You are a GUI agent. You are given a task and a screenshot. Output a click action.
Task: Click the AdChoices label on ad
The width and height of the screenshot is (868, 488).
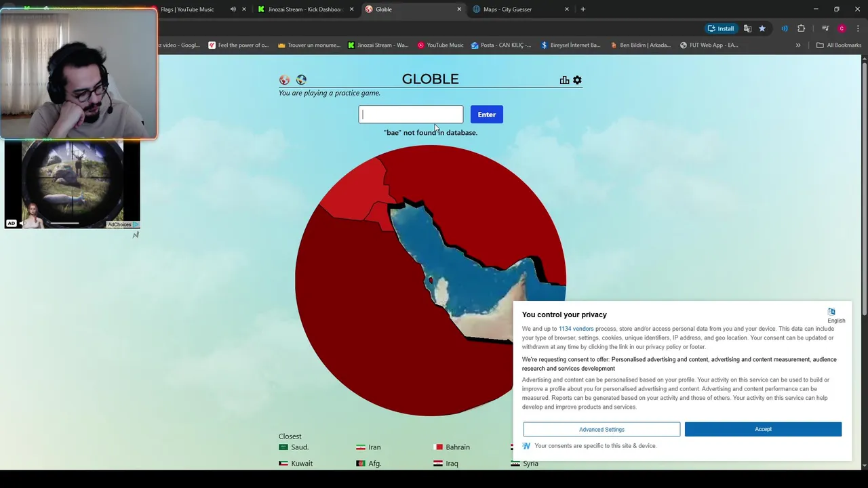click(123, 224)
